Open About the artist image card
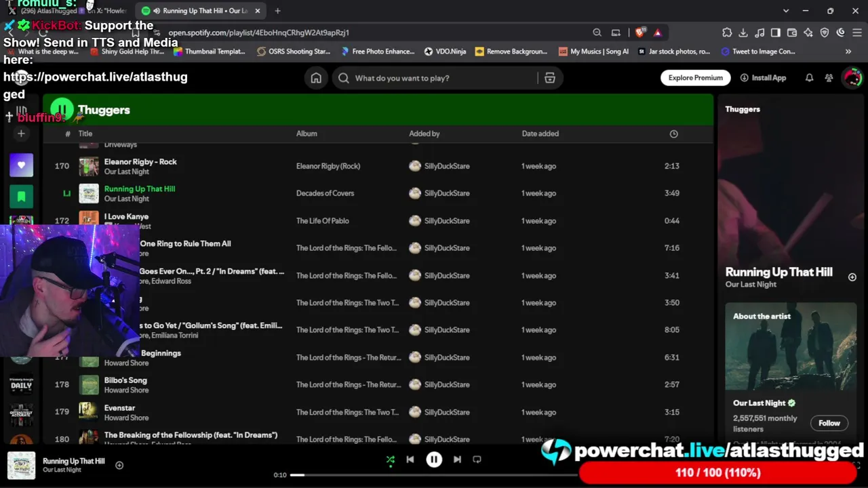 pyautogui.click(x=791, y=346)
